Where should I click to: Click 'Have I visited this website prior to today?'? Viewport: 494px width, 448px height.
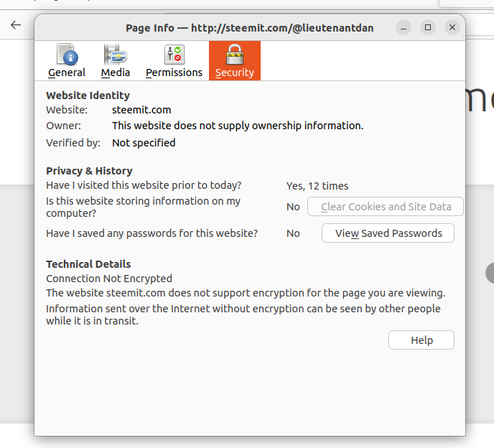coord(144,185)
